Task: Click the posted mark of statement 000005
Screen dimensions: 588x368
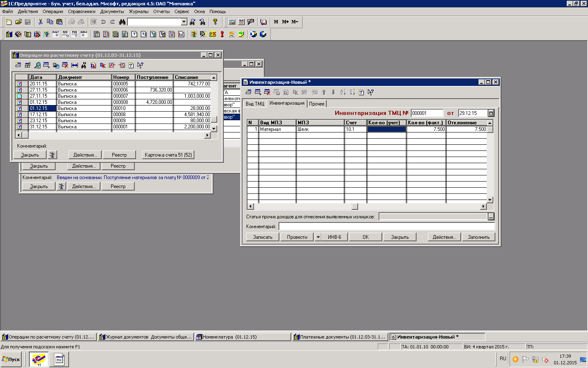Action: pyautogui.click(x=19, y=84)
